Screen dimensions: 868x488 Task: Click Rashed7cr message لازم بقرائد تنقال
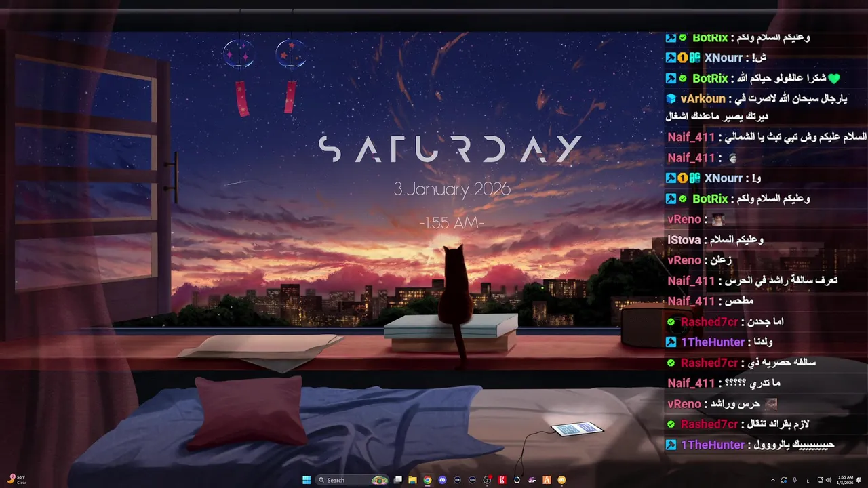[x=737, y=424]
